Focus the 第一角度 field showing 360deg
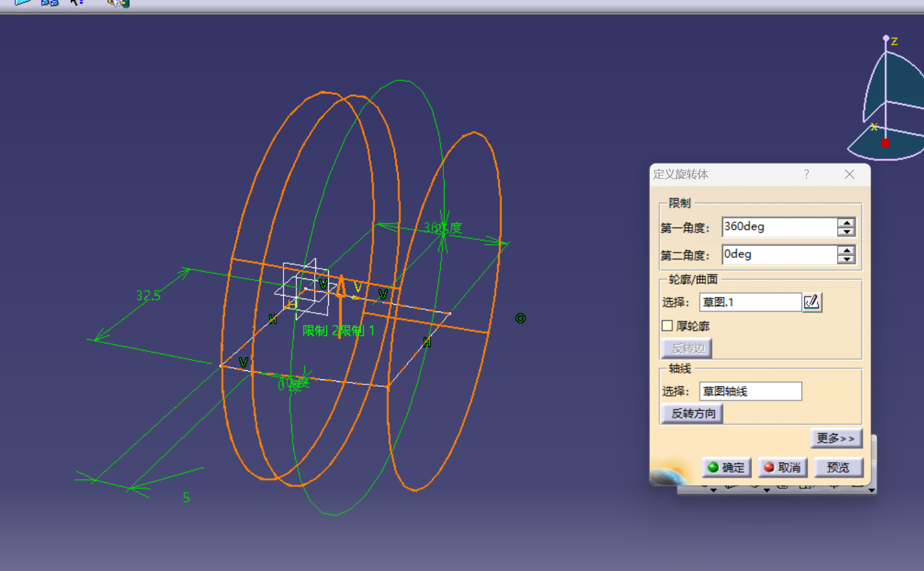The width and height of the screenshot is (924, 571). (779, 227)
